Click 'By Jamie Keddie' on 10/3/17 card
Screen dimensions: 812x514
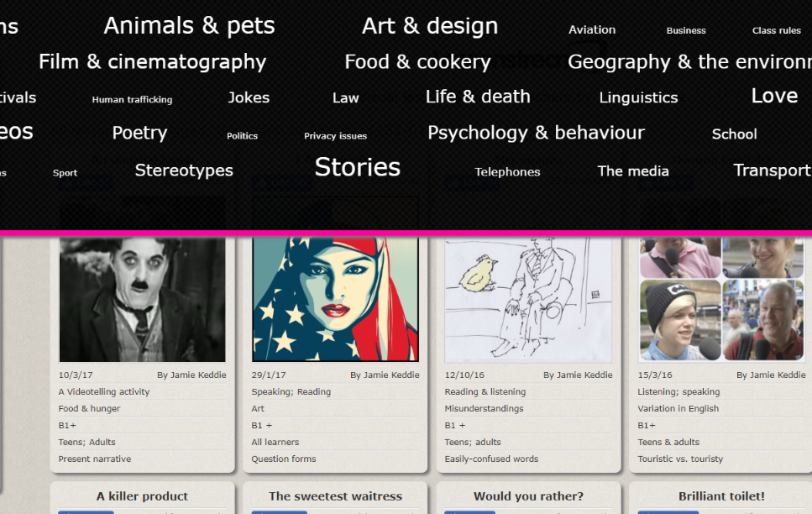point(191,375)
